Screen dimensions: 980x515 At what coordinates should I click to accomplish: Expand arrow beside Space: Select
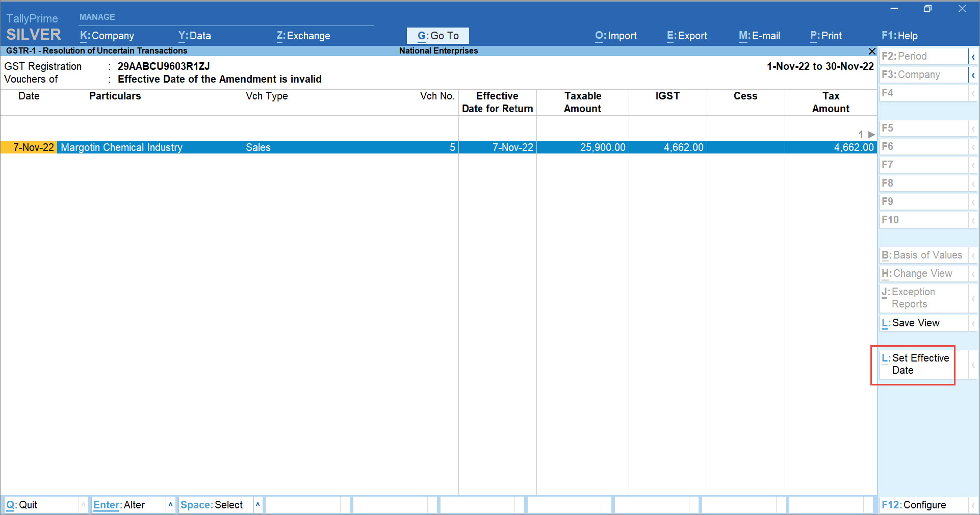pos(258,505)
